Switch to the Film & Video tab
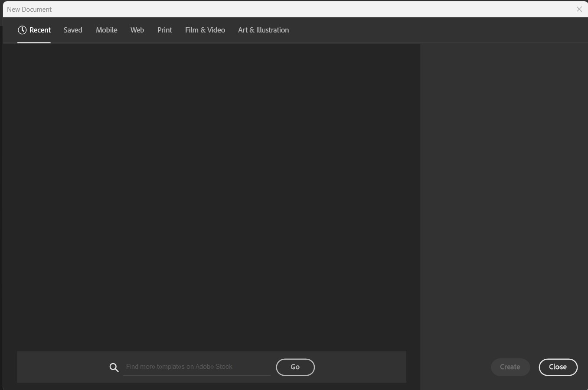 pyautogui.click(x=205, y=30)
